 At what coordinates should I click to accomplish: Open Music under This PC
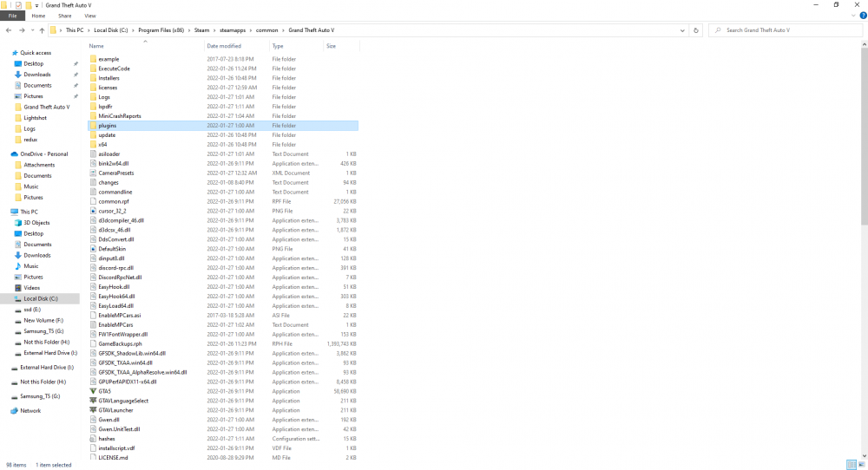coord(31,266)
